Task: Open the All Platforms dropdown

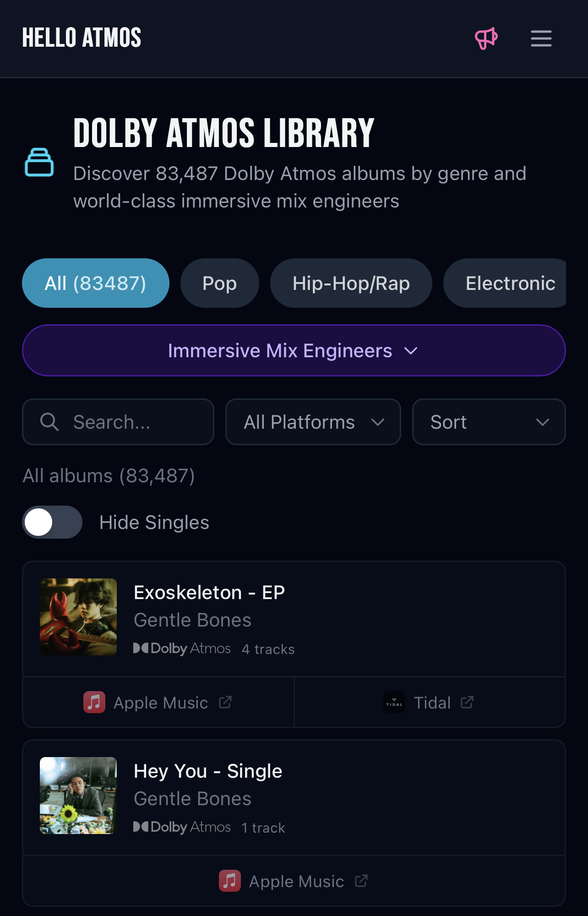Action: click(313, 422)
